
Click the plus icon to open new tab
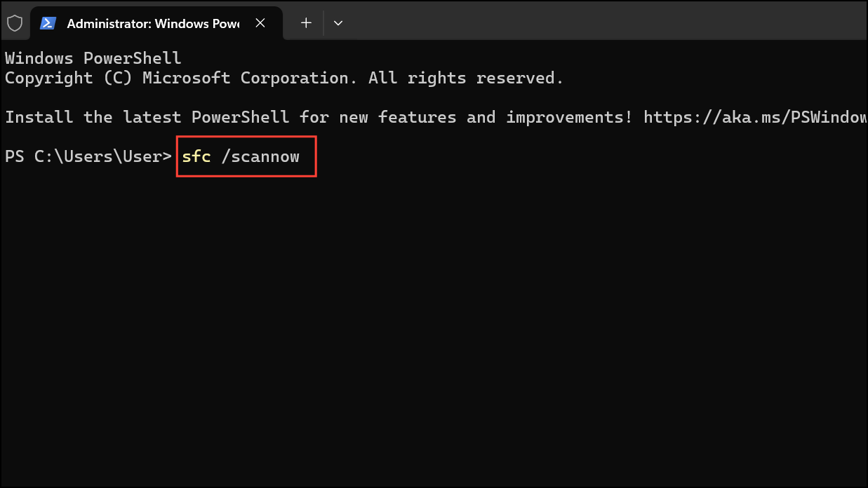click(305, 22)
